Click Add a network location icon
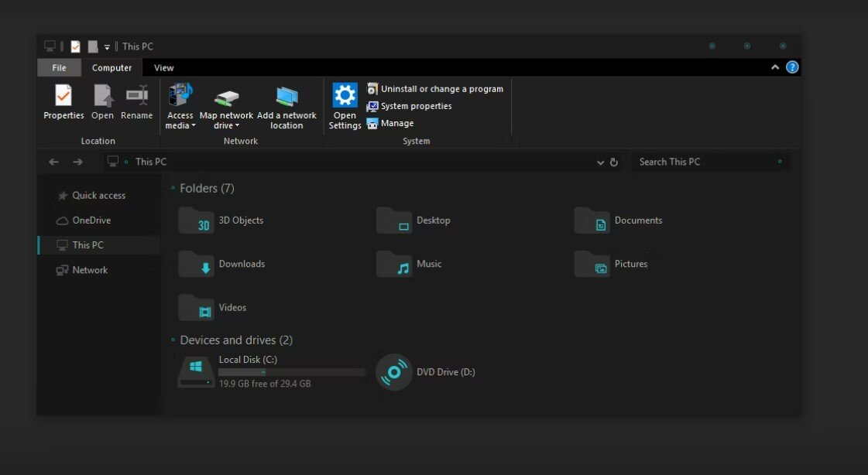The height and width of the screenshot is (475, 868). (x=286, y=97)
